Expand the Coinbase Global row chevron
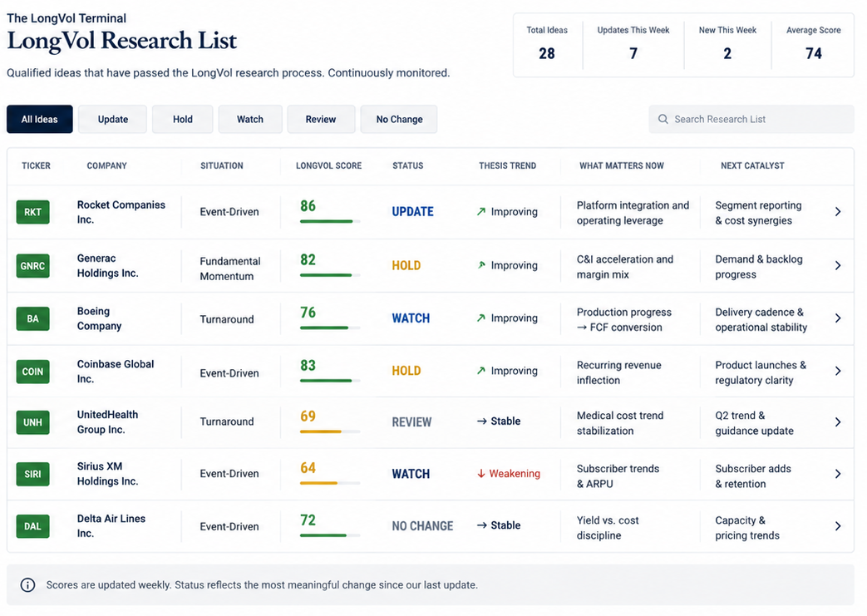This screenshot has height=616, width=867. click(838, 371)
